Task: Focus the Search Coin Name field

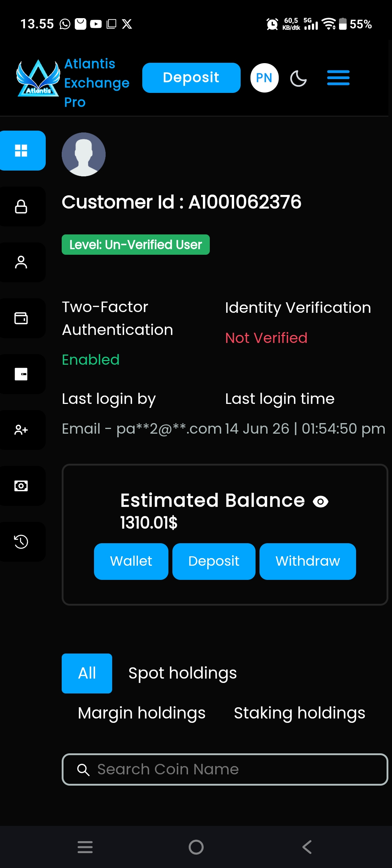Action: [x=225, y=769]
